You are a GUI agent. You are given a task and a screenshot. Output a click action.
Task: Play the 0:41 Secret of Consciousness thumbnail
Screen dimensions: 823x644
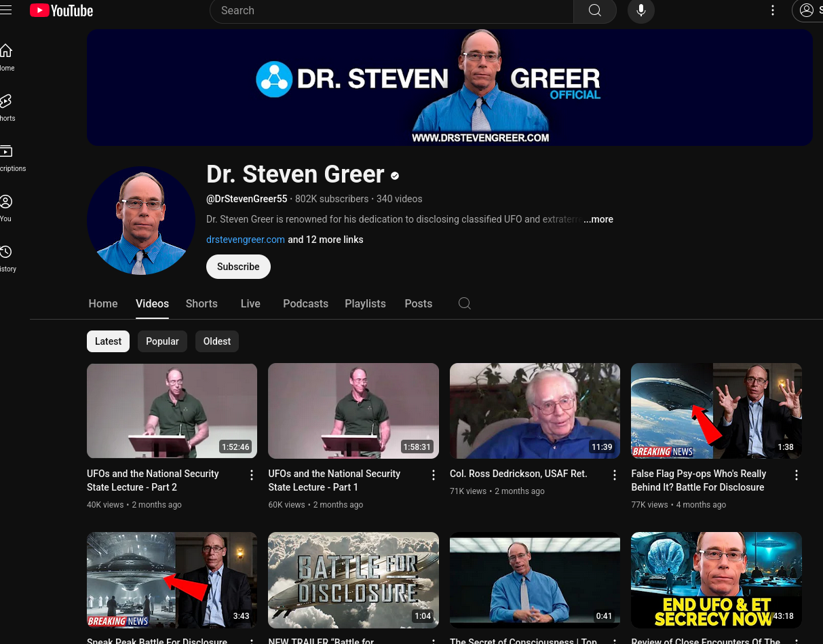pos(535,580)
